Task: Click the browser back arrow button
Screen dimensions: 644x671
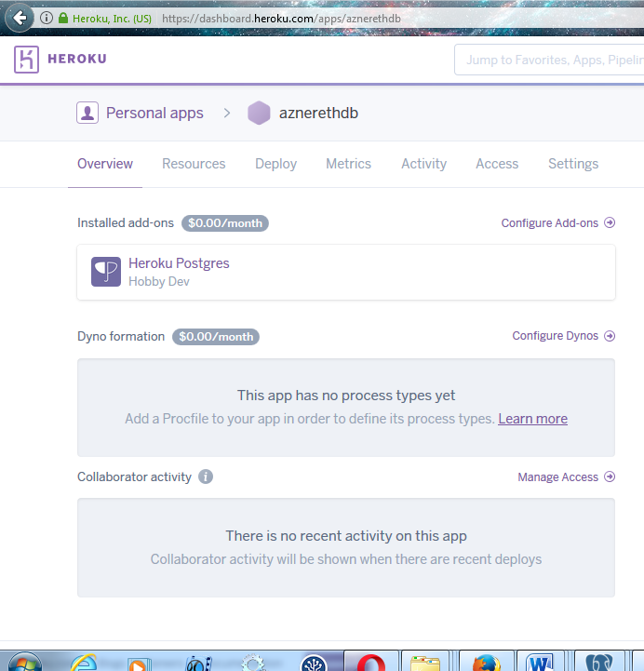Action: (20, 18)
